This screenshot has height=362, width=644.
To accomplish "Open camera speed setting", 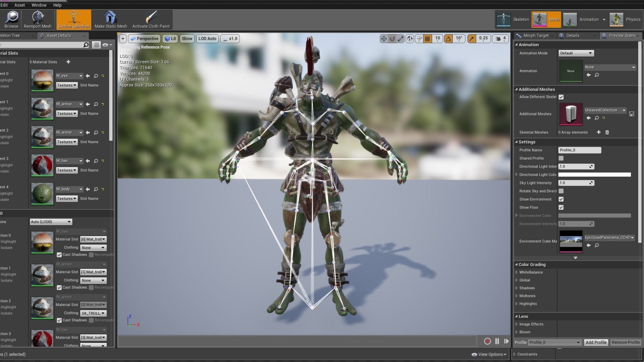I will [x=501, y=39].
